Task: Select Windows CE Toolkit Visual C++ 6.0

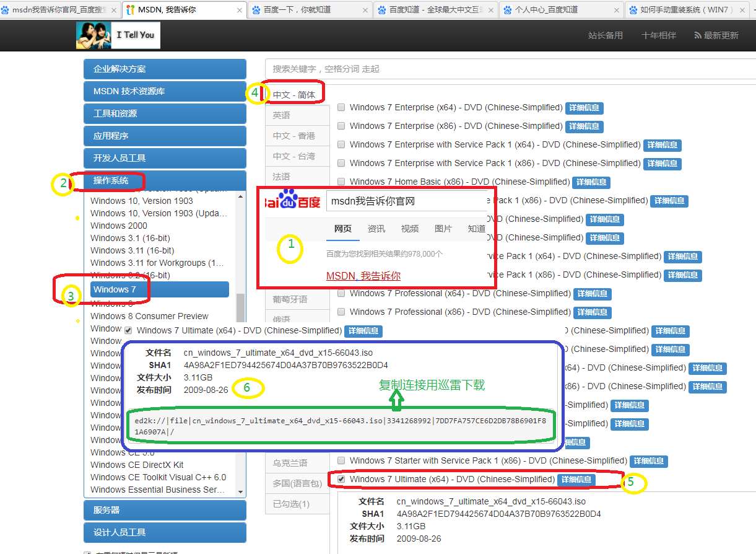Action: click(159, 477)
